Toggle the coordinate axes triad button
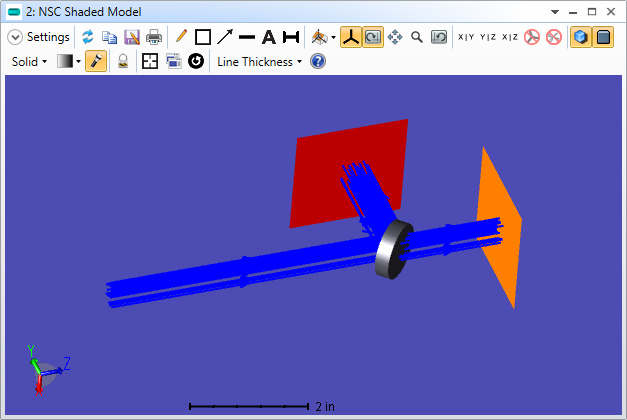The width and height of the screenshot is (627, 420). tap(351, 37)
